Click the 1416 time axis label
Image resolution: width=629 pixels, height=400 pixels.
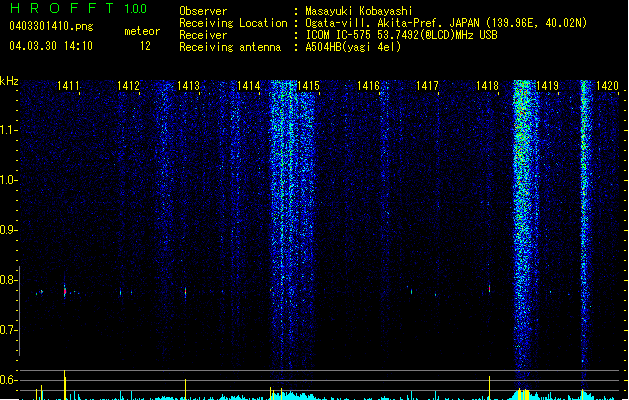pyautogui.click(x=368, y=85)
